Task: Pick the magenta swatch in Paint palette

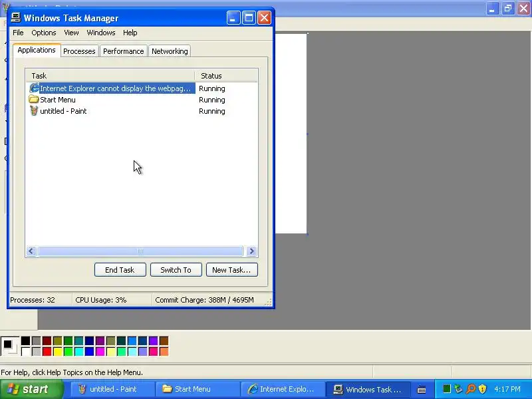Action: coord(100,352)
